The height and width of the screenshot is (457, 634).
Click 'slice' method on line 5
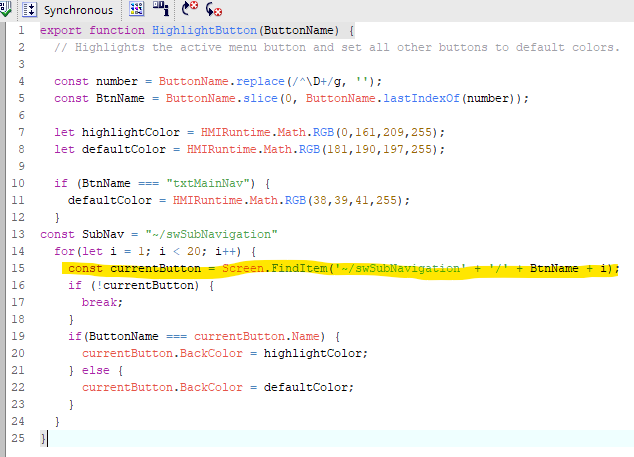(260, 98)
